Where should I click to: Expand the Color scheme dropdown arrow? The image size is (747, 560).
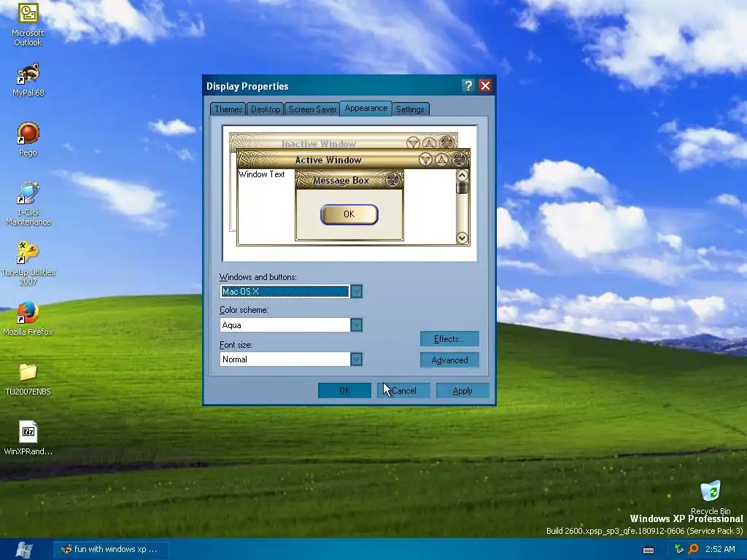coord(356,324)
